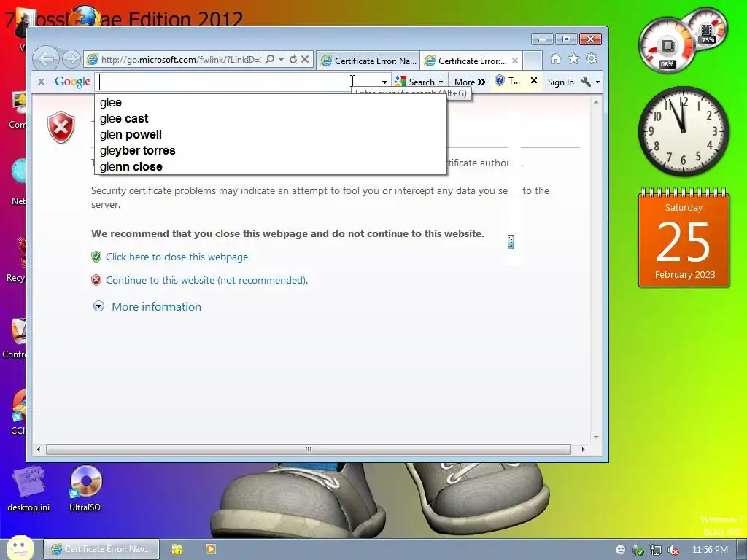
Task: Click 'Click here to close this webpage' link
Action: [x=178, y=257]
